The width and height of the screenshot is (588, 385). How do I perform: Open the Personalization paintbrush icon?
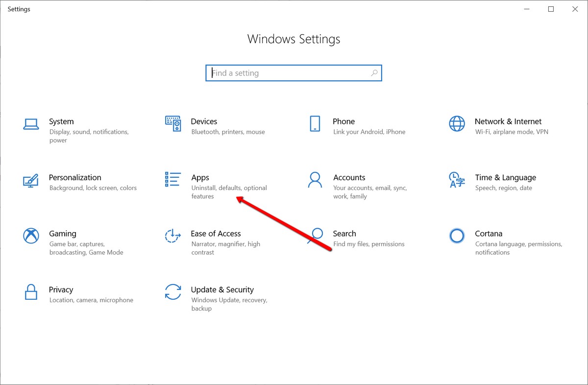coord(31,181)
